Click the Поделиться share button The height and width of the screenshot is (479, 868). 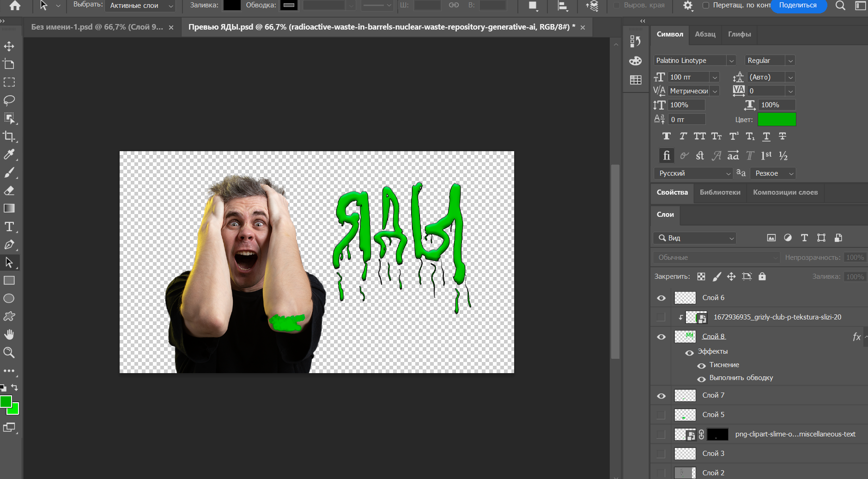click(798, 6)
